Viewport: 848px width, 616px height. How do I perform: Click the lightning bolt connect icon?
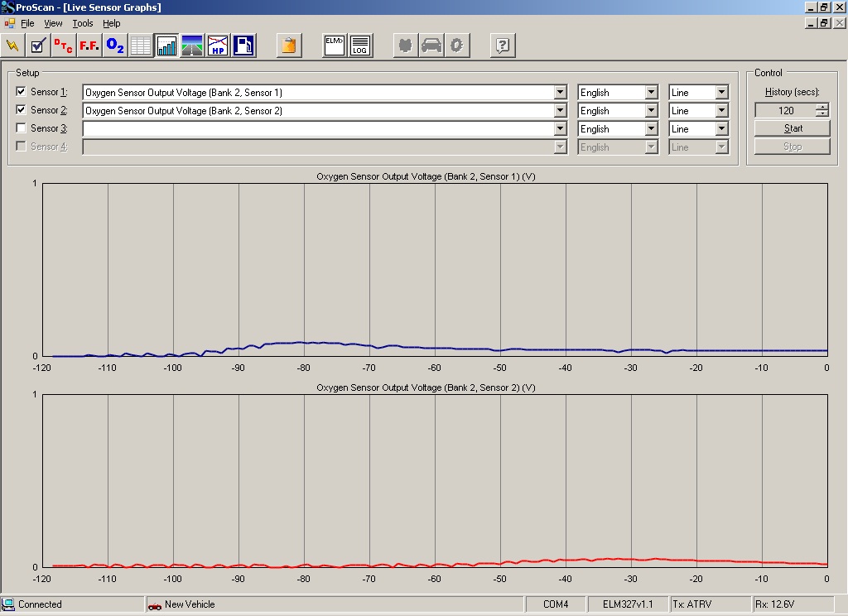pos(12,46)
